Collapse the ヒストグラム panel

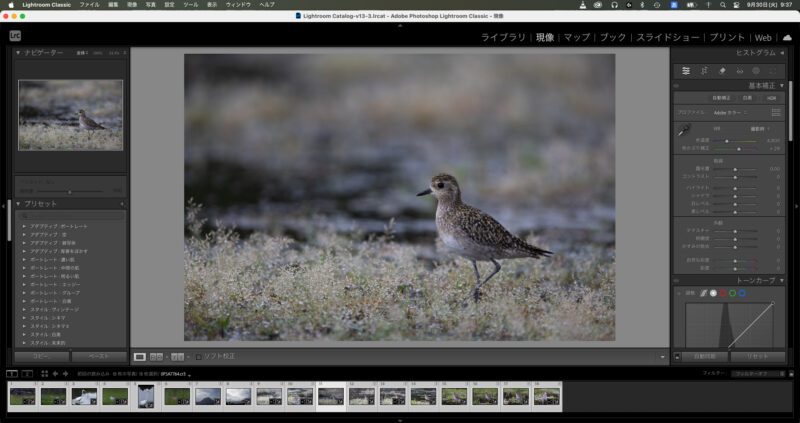[x=782, y=52]
